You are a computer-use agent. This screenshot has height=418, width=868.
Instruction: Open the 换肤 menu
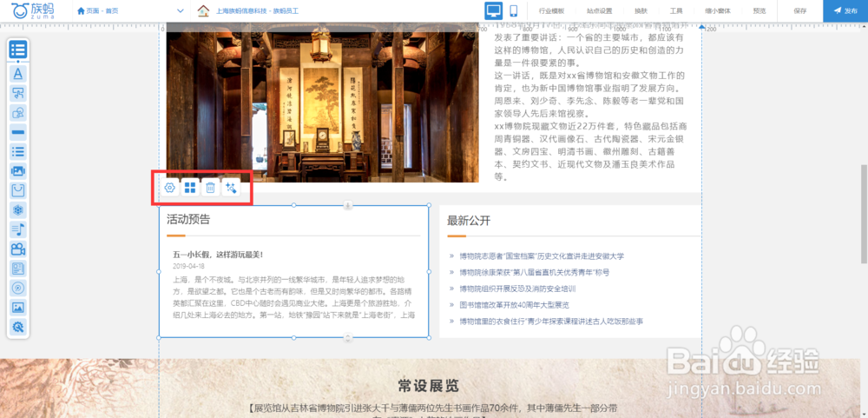641,10
